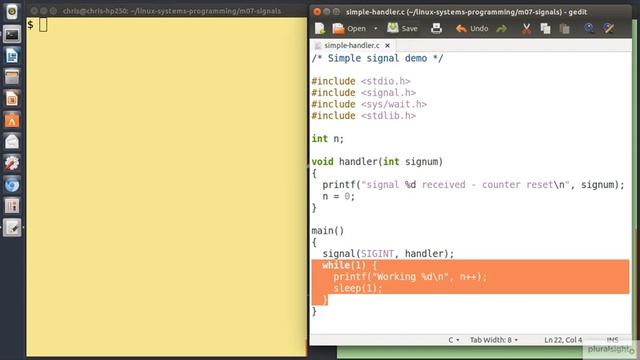
Task: Expand the recent files arrow beside Open
Action: tap(376, 29)
